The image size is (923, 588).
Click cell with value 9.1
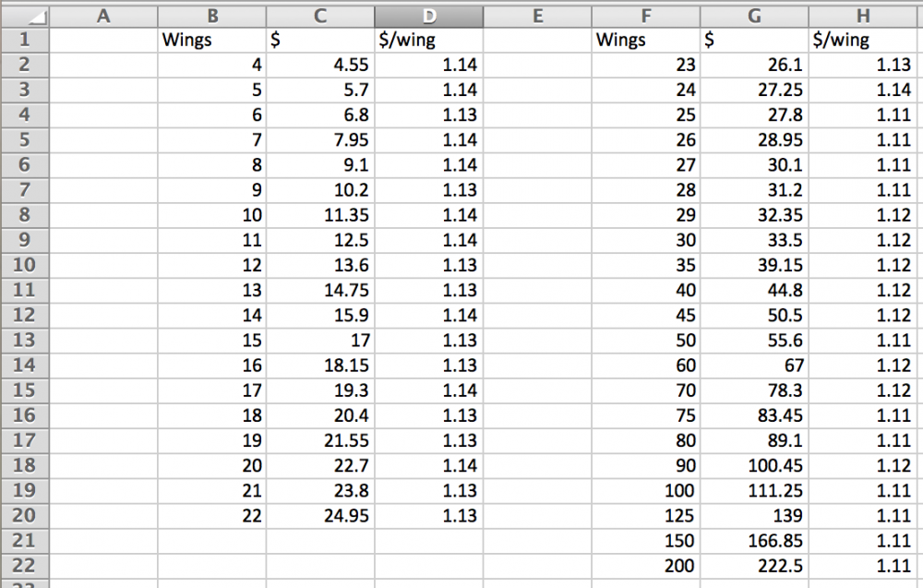point(320,165)
